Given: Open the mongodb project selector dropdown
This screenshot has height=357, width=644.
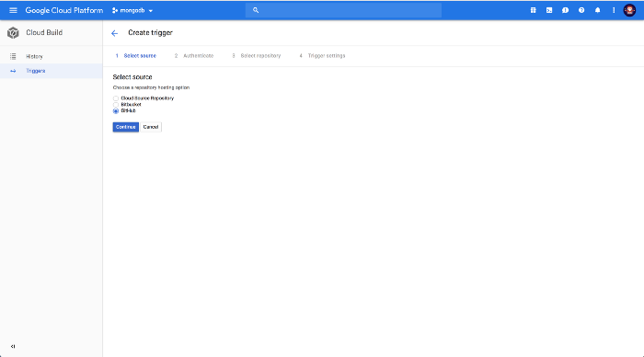Looking at the screenshot, I should [x=132, y=11].
